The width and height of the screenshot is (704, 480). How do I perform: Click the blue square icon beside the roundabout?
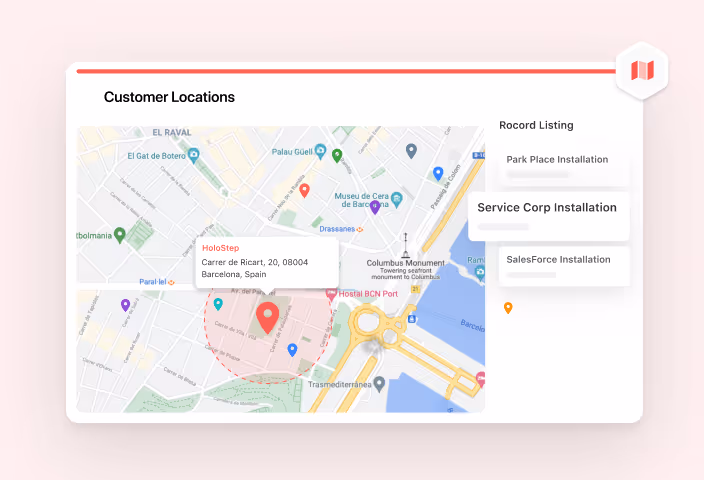(x=412, y=319)
